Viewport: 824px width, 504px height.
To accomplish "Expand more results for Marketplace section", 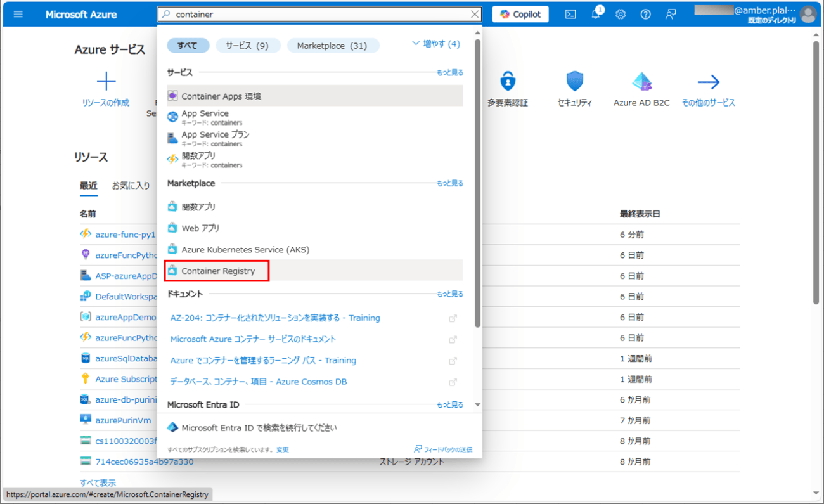I will click(x=449, y=183).
